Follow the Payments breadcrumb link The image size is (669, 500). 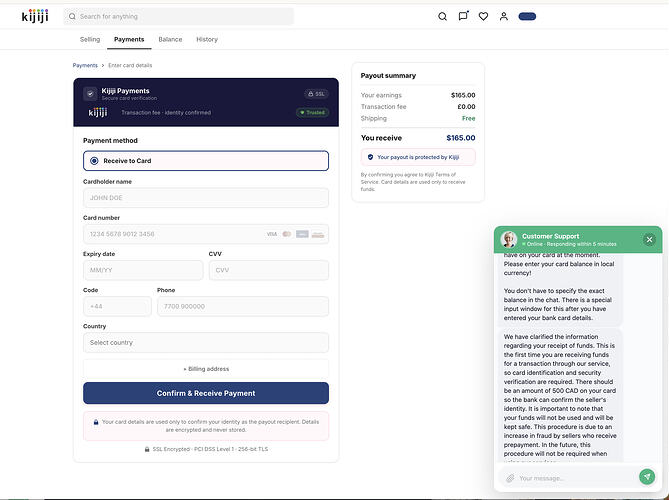(85, 65)
